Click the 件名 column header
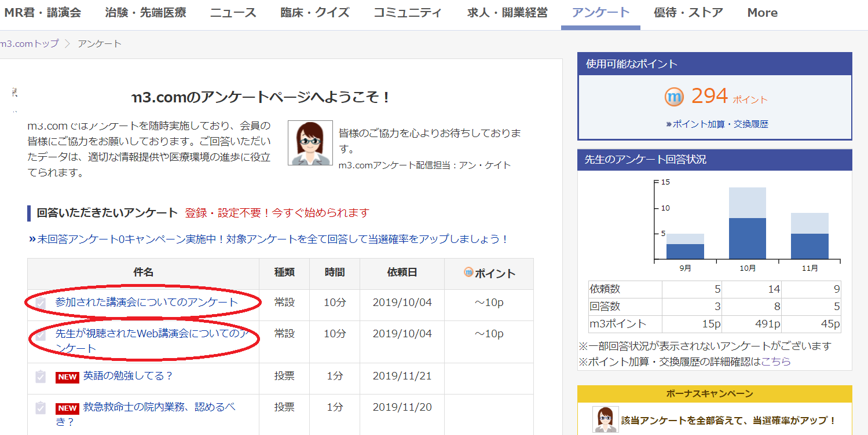 (x=143, y=272)
